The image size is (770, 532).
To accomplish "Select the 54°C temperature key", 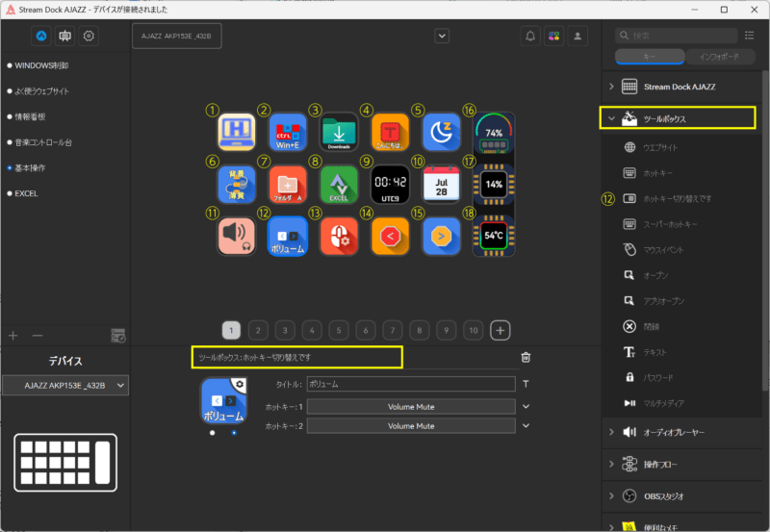I will pyautogui.click(x=494, y=236).
